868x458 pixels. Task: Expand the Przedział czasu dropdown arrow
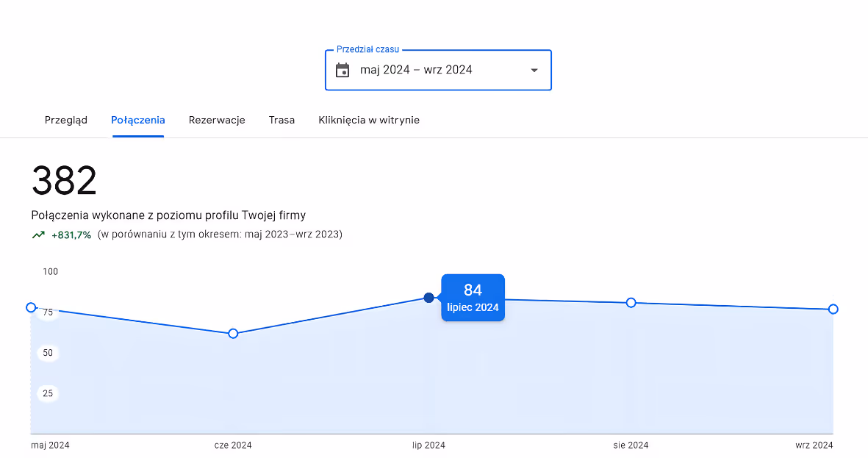[534, 71]
